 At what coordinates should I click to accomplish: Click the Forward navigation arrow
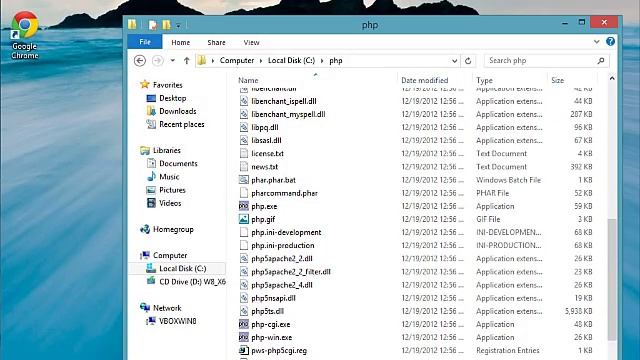158,61
